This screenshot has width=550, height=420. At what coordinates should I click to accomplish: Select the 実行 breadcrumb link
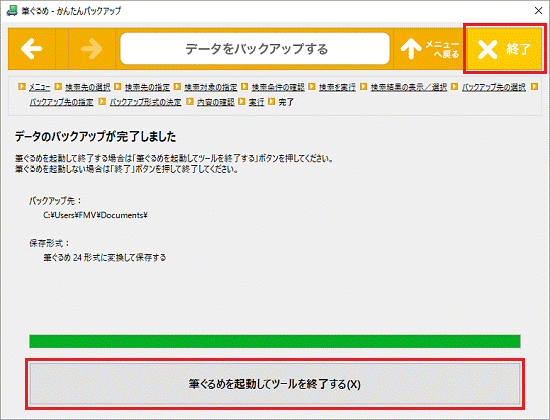coord(256,102)
